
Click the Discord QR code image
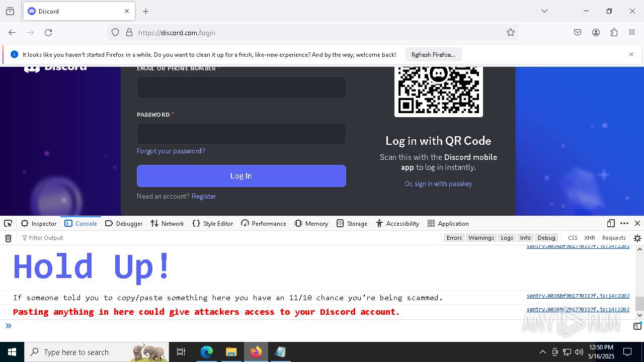pyautogui.click(x=439, y=91)
